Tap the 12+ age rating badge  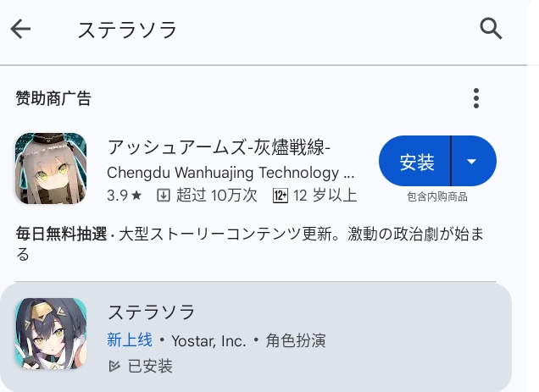coord(281,196)
